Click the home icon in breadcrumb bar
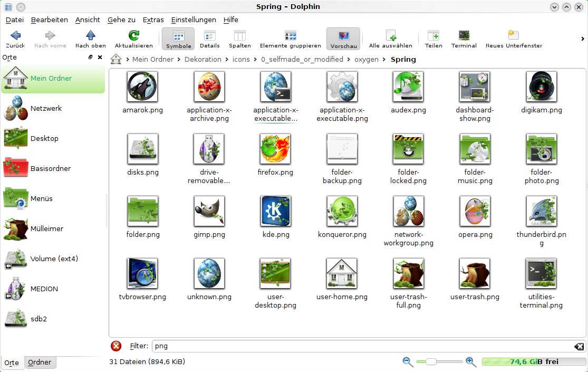Screen dimensions: 588x372 (x=116, y=59)
